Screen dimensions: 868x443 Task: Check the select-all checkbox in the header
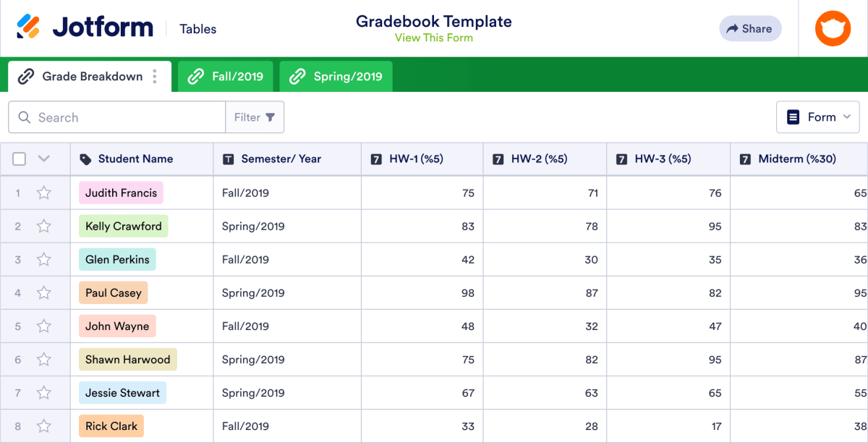pyautogui.click(x=19, y=158)
